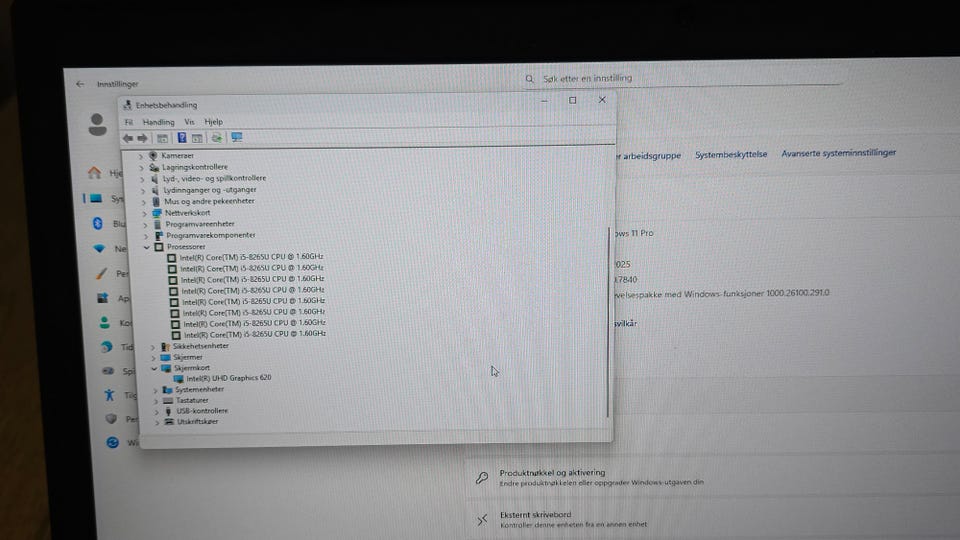The image size is (960, 540).
Task: Click the mouse icon beside Mus og andre pekeenheter
Action: click(x=156, y=201)
